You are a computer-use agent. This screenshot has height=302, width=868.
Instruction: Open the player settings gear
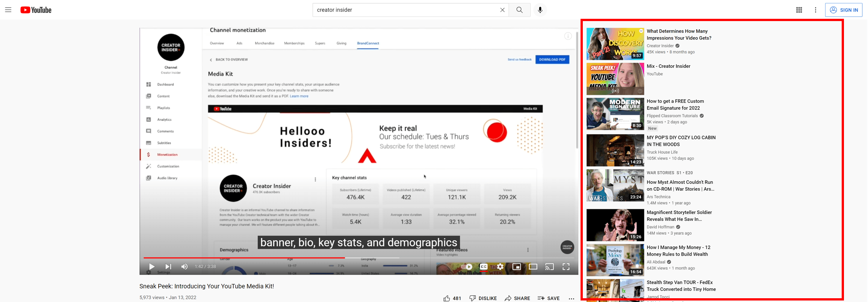click(x=500, y=266)
